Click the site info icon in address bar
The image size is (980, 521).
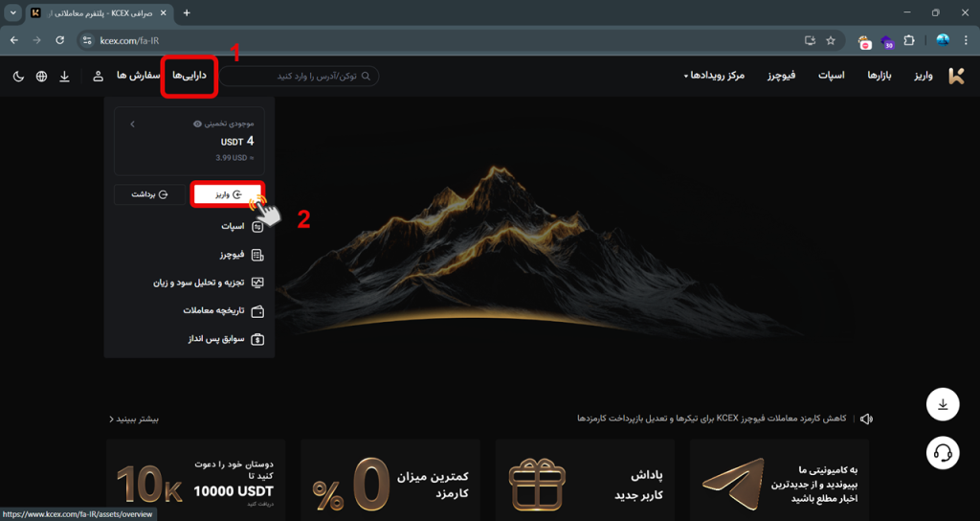[87, 40]
